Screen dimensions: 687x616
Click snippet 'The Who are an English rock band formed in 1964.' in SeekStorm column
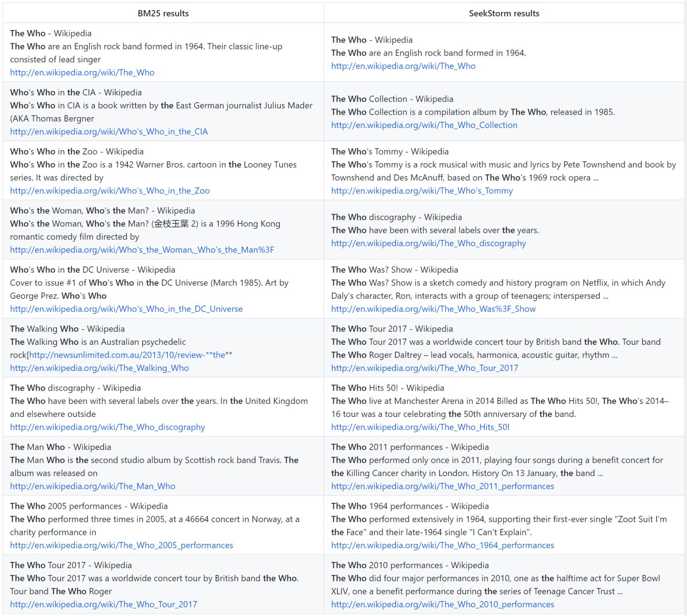tap(428, 53)
